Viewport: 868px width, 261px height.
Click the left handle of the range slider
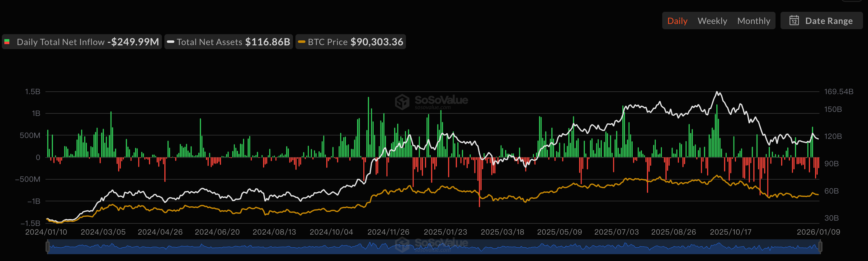[x=48, y=247]
